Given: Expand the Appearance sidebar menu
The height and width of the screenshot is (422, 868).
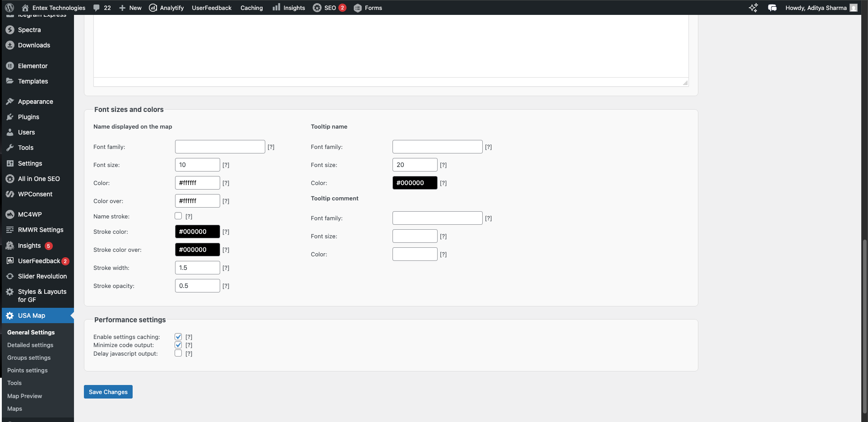Looking at the screenshot, I should [x=35, y=102].
